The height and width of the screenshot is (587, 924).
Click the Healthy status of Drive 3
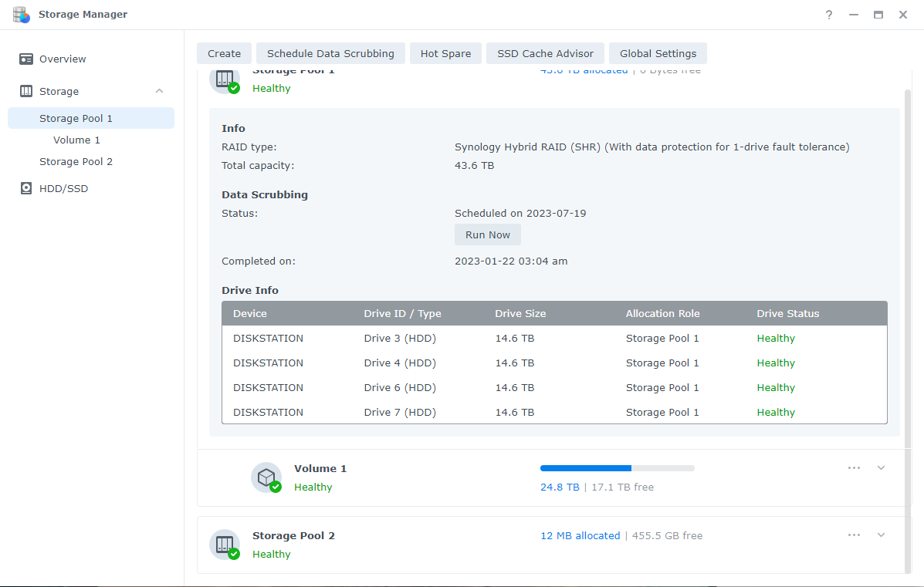pyautogui.click(x=776, y=339)
